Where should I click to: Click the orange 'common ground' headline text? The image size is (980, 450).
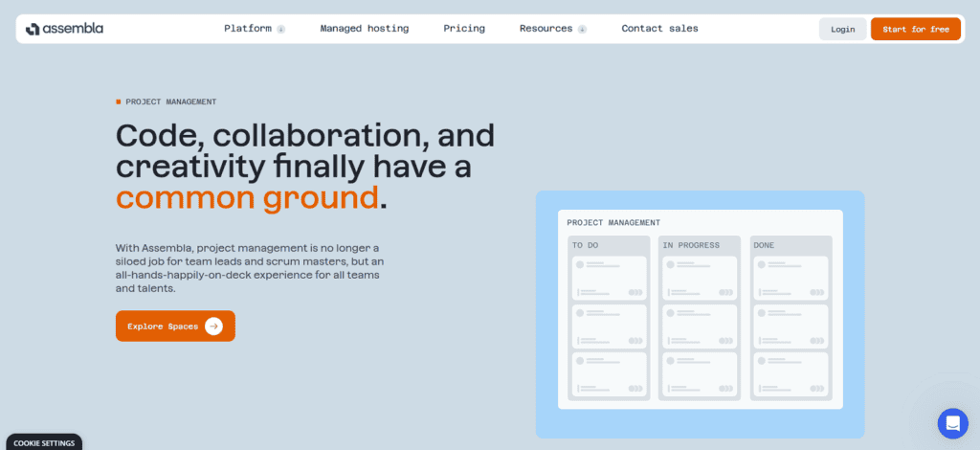pyautogui.click(x=248, y=198)
